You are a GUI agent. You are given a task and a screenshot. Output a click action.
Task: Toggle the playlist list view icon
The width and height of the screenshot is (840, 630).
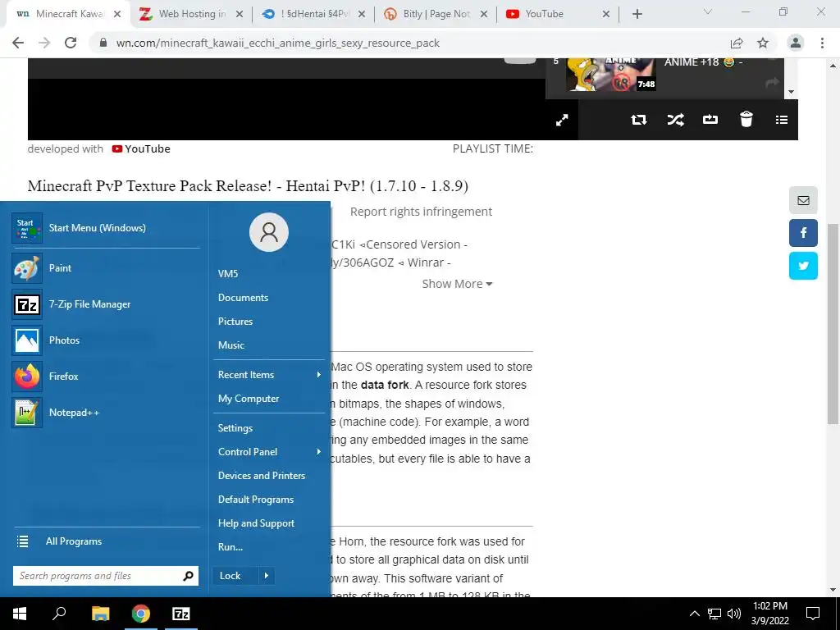[x=782, y=120]
